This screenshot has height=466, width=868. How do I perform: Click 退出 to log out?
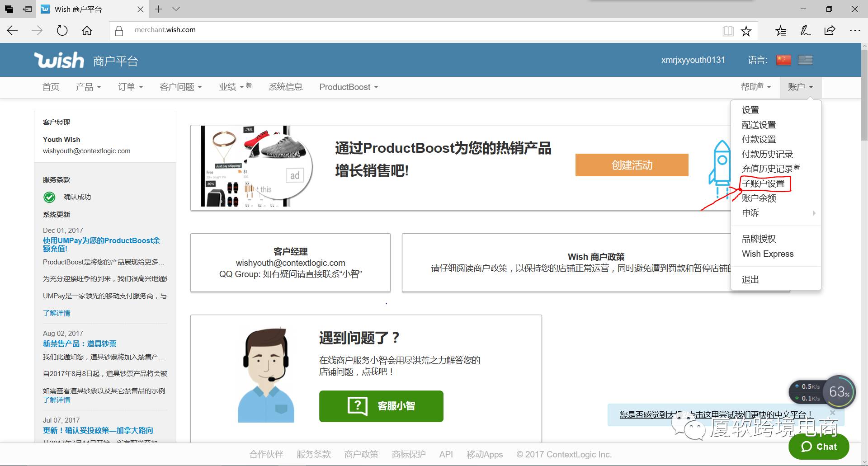(750, 279)
